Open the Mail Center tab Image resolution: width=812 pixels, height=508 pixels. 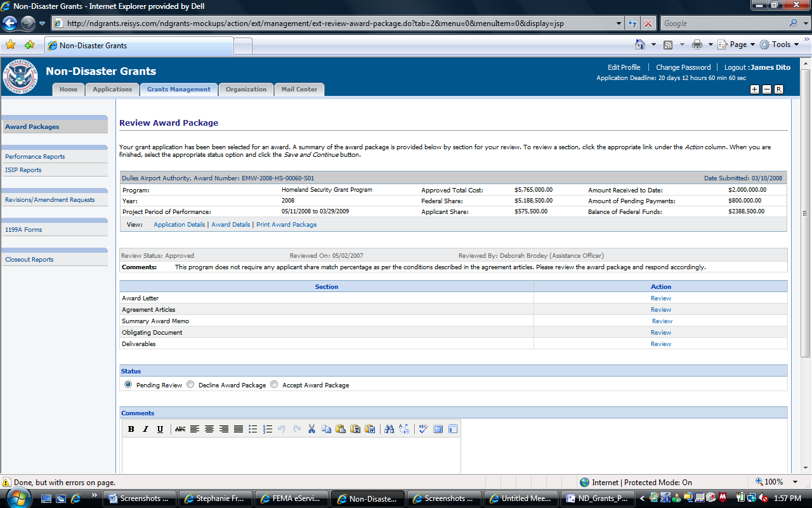click(x=299, y=90)
